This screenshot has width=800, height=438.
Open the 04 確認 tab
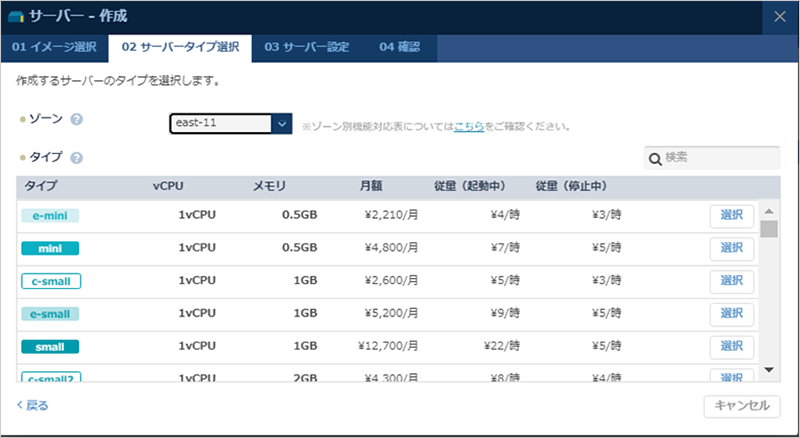(x=400, y=47)
